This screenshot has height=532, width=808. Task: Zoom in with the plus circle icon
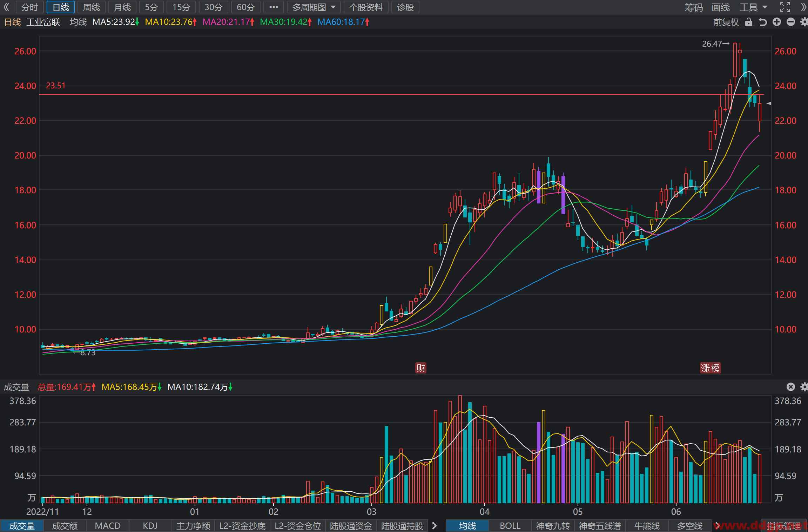777,22
